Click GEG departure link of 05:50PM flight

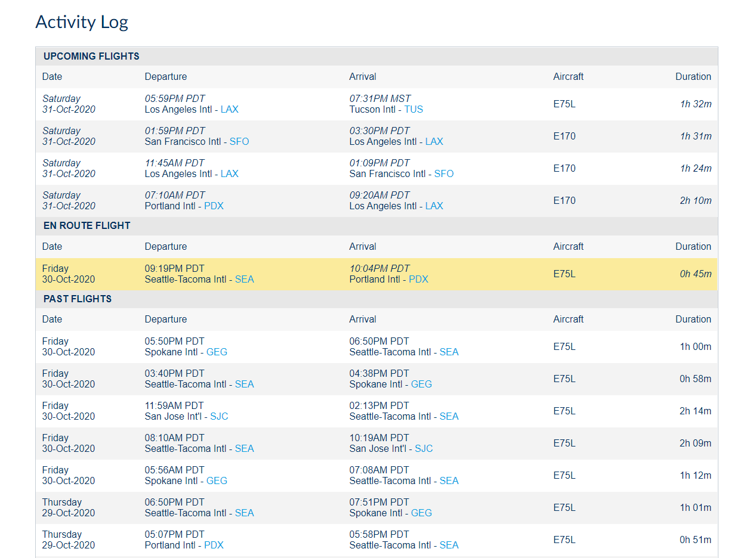point(217,352)
